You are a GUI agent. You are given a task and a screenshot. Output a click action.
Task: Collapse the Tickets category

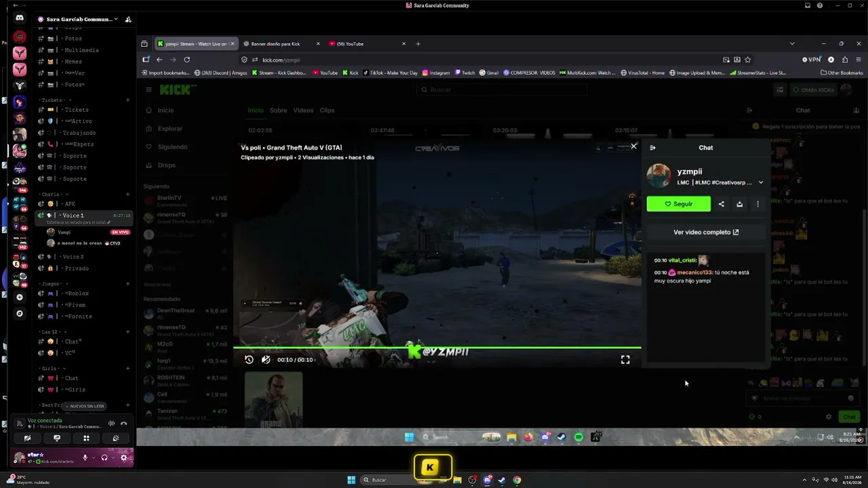pos(56,100)
